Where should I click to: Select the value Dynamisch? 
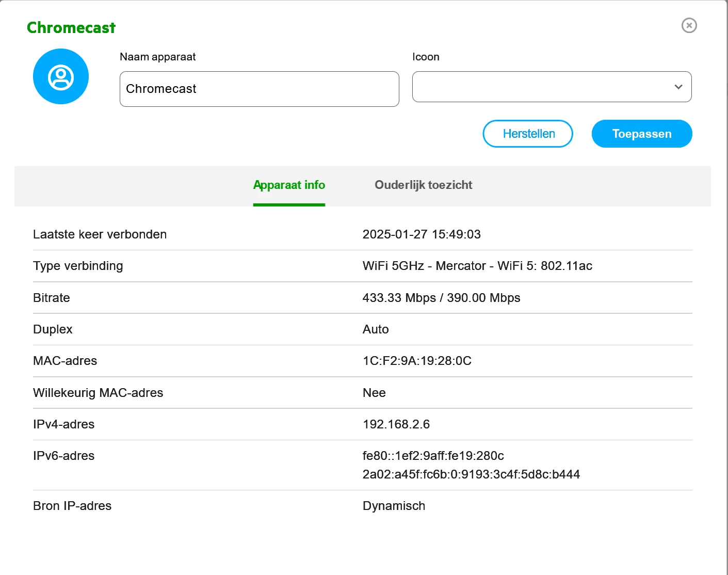[394, 506]
